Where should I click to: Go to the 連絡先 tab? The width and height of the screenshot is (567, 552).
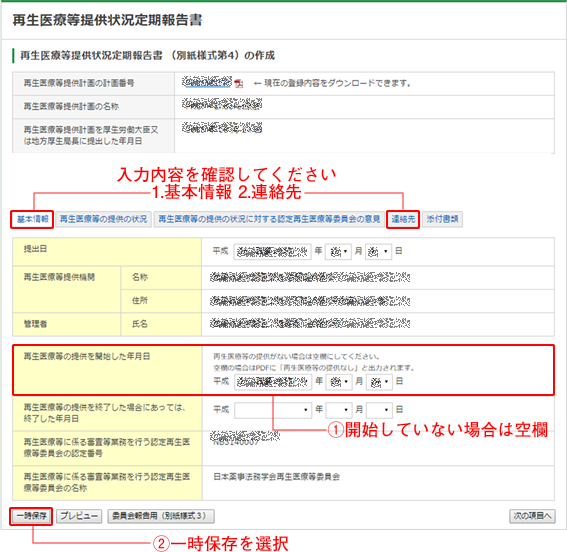[403, 219]
